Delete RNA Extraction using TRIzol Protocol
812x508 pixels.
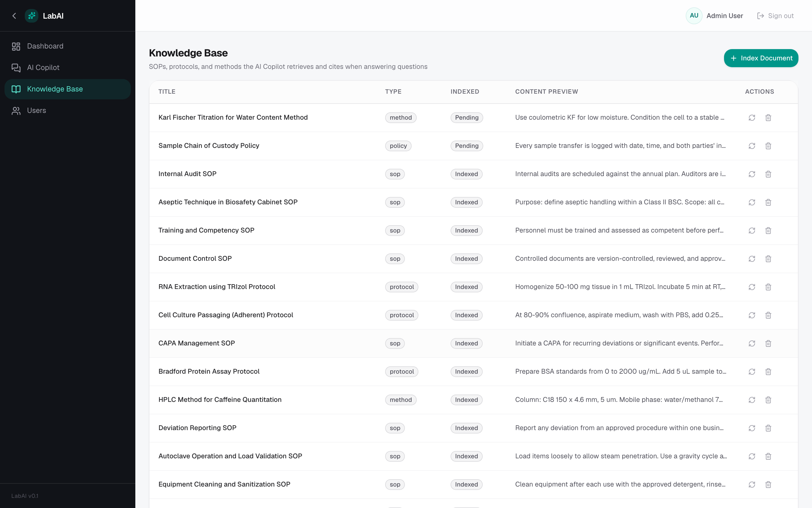768,287
